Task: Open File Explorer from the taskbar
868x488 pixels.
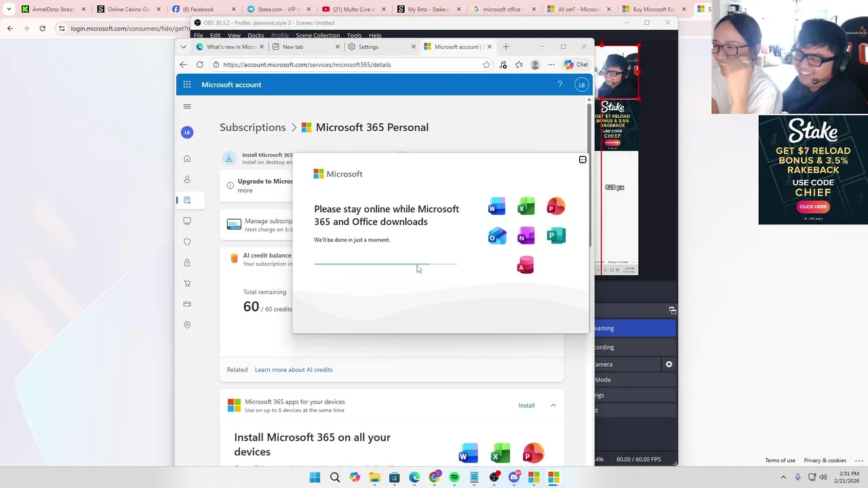Action: [374, 478]
